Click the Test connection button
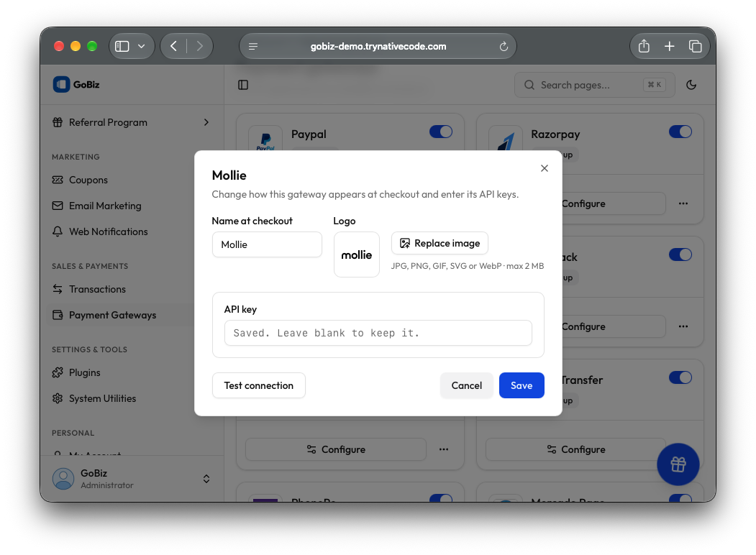The width and height of the screenshot is (756, 555). pos(259,385)
